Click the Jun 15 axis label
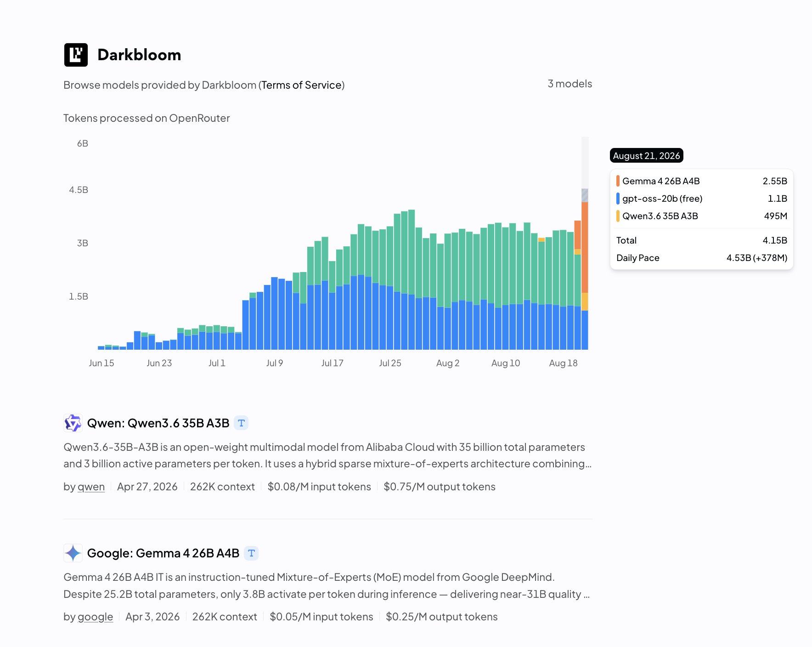 101,363
